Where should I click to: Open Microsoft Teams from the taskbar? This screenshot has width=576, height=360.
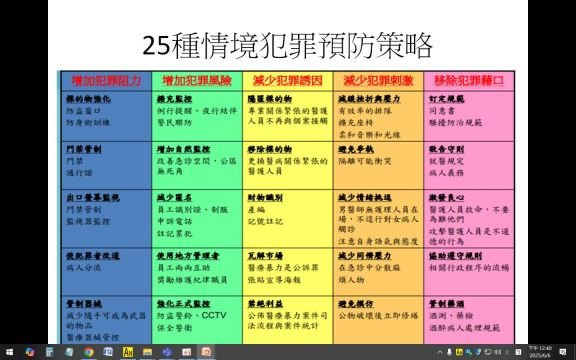coord(167,352)
